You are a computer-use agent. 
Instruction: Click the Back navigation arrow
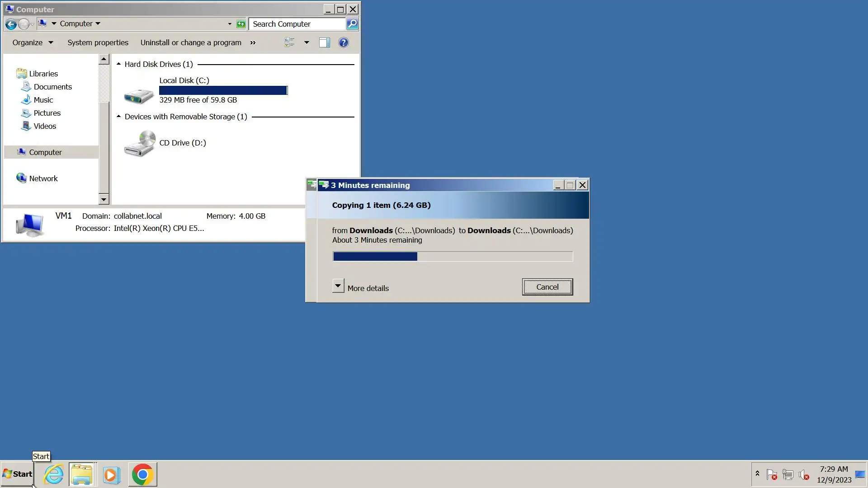click(11, 24)
